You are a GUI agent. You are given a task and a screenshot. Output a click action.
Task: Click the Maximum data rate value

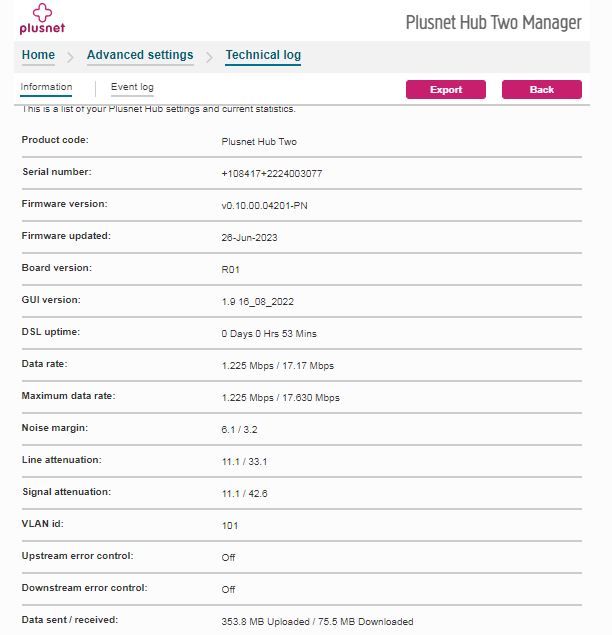(x=280, y=398)
